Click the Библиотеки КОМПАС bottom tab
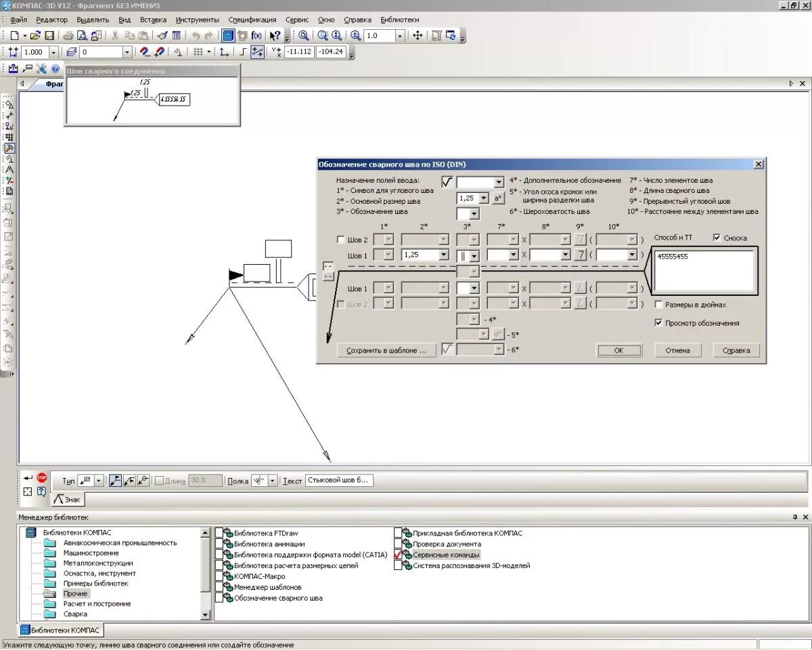This screenshot has width=812, height=650. [x=60, y=630]
